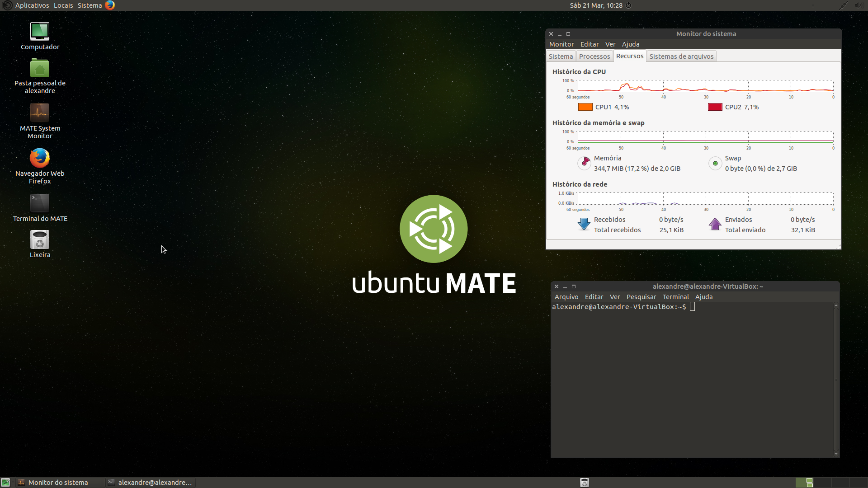Viewport: 868px width, 488px height.
Task: Open Ajuda menu in Monitor do sistema
Action: coord(630,44)
